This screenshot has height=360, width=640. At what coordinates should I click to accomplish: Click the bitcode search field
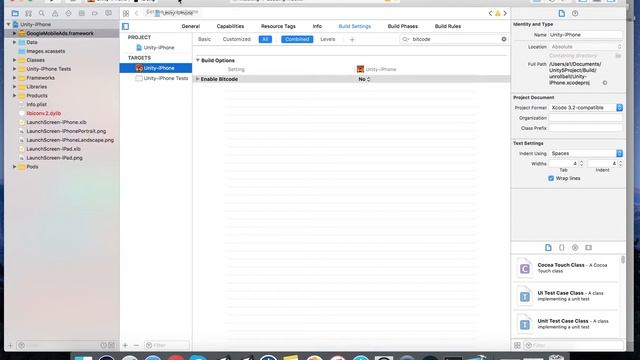click(454, 39)
